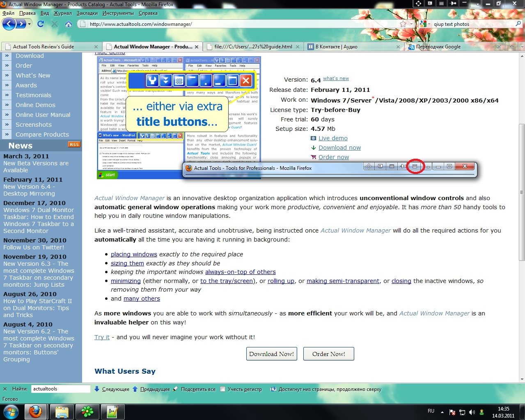Reload the current page
Viewport: 525px width, 420px height.
41,24
